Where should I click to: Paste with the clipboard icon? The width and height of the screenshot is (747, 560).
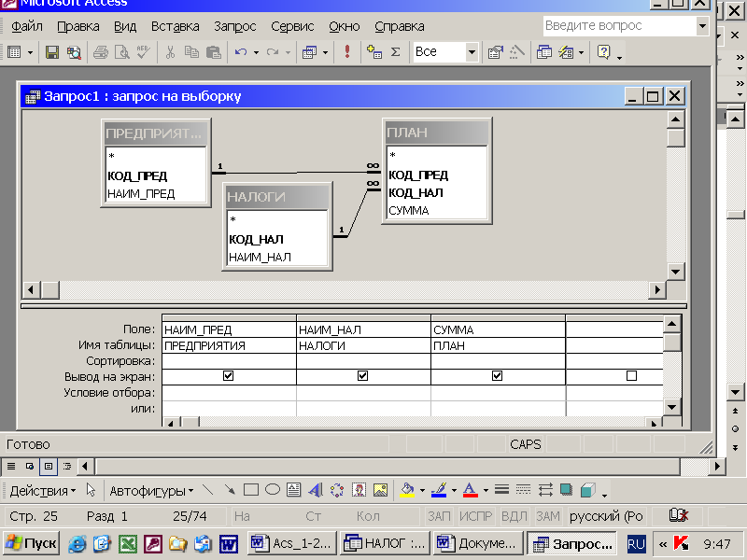point(214,52)
